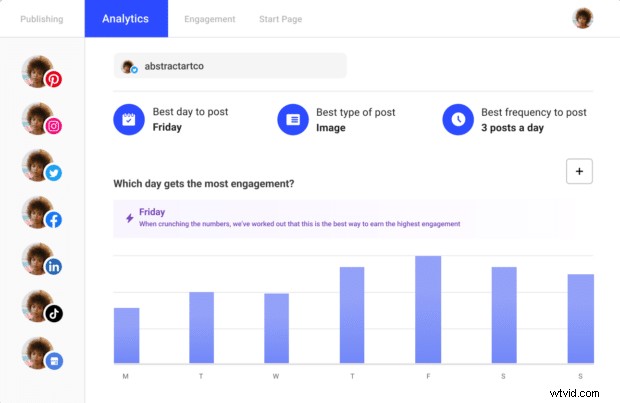Click the 'Best type of post' label
This screenshot has height=403, width=620.
tap(355, 112)
